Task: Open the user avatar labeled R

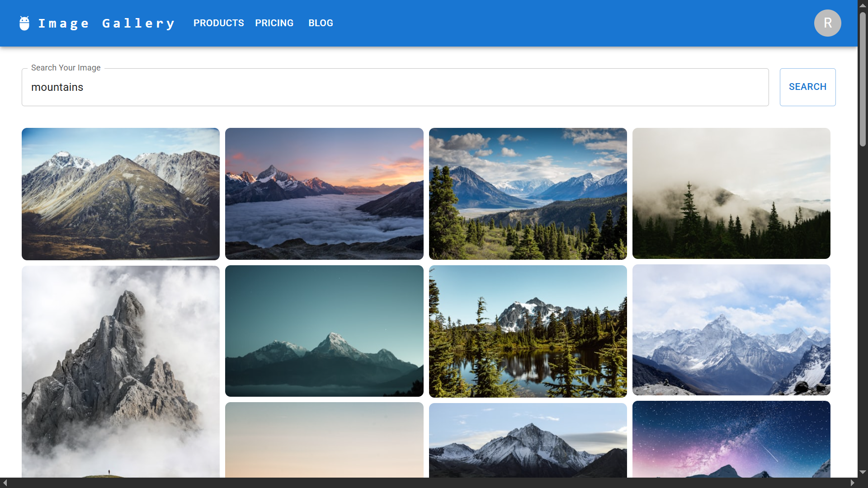Action: pyautogui.click(x=827, y=23)
